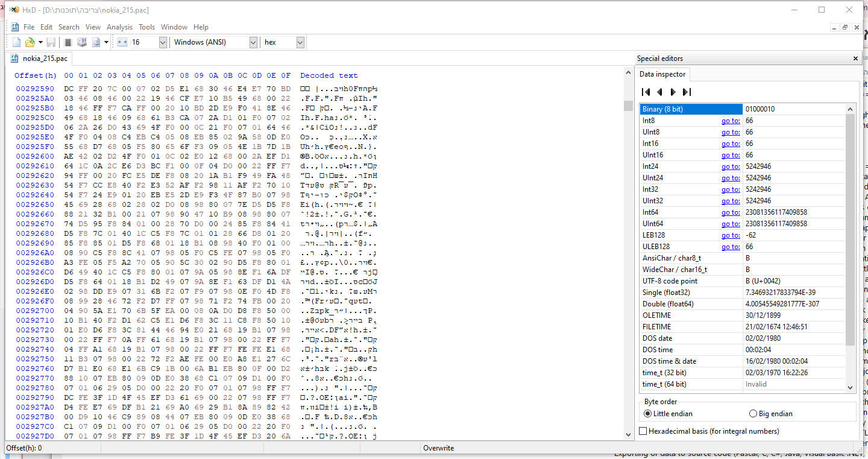Open the View menu
868x459 pixels.
point(93,27)
